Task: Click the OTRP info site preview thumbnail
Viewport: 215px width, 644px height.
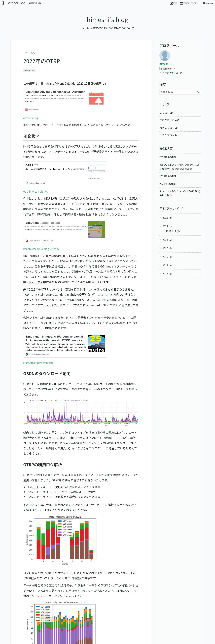Action: pos(96,172)
